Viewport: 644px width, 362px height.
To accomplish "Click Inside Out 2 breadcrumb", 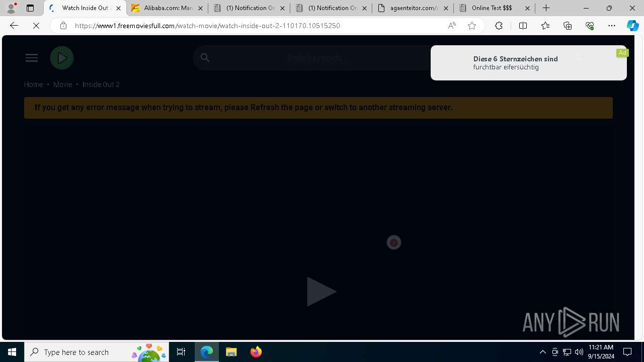I will point(101,84).
